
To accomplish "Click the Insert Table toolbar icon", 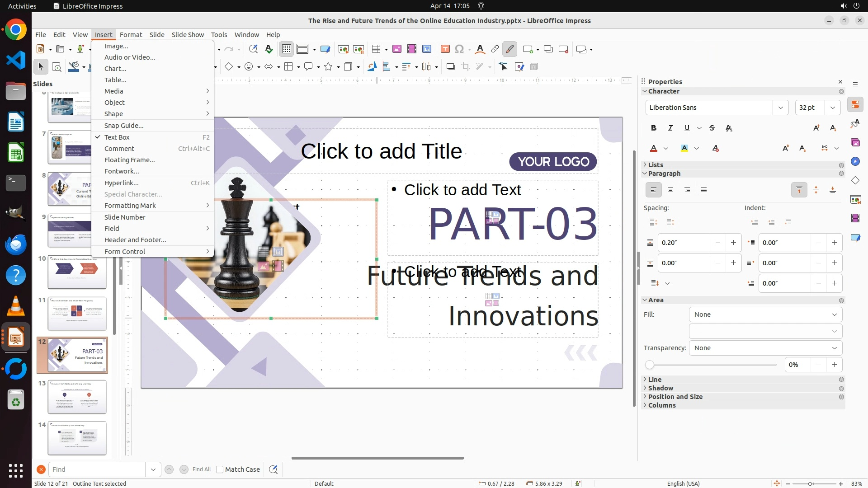I will 376,49.
